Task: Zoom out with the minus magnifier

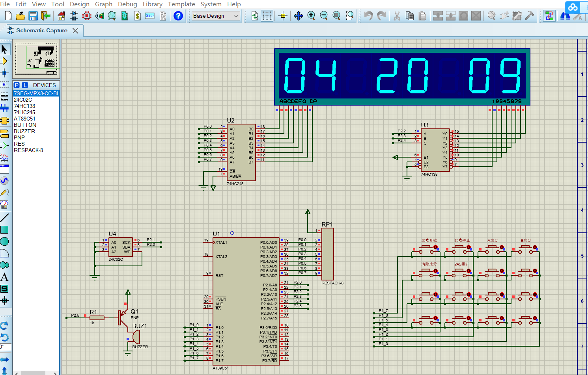Action: pyautogui.click(x=324, y=16)
